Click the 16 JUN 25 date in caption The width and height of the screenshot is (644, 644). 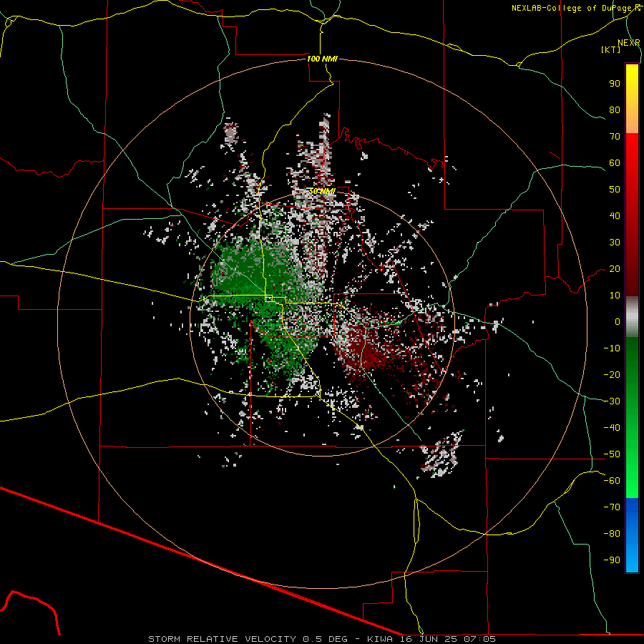(x=429, y=639)
